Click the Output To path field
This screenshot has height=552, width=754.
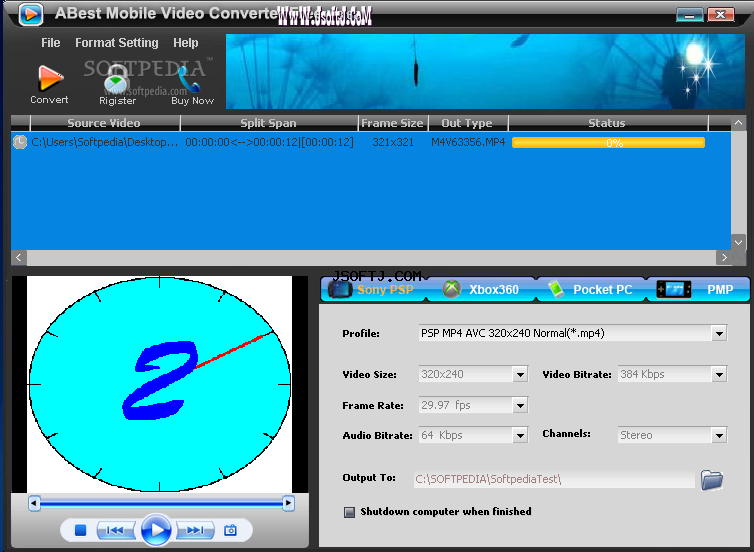pos(554,479)
